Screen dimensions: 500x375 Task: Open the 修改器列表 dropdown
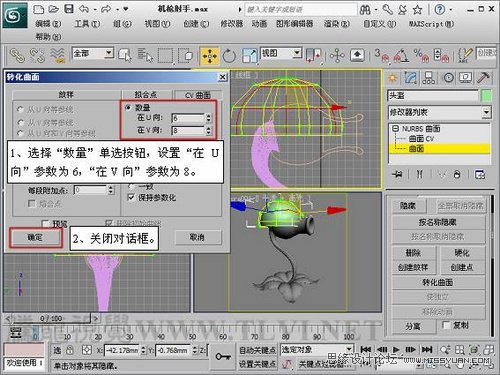pyautogui.click(x=486, y=112)
